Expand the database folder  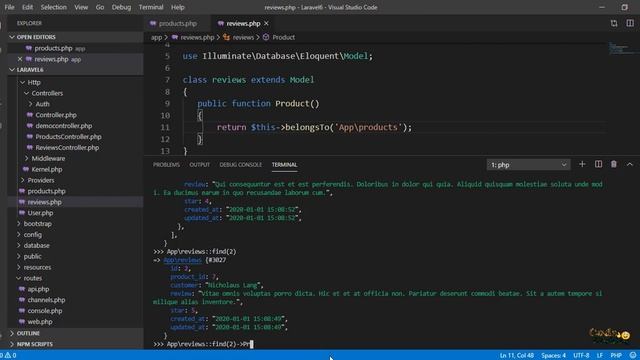coord(36,245)
